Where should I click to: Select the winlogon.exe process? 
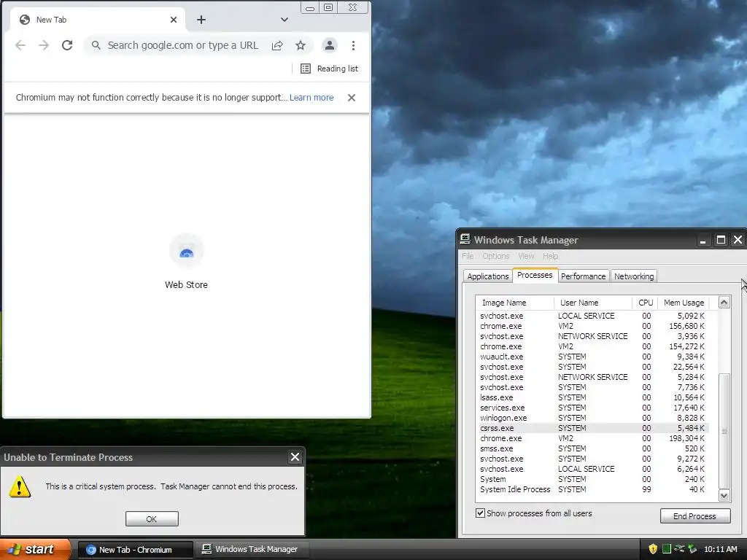(592, 418)
